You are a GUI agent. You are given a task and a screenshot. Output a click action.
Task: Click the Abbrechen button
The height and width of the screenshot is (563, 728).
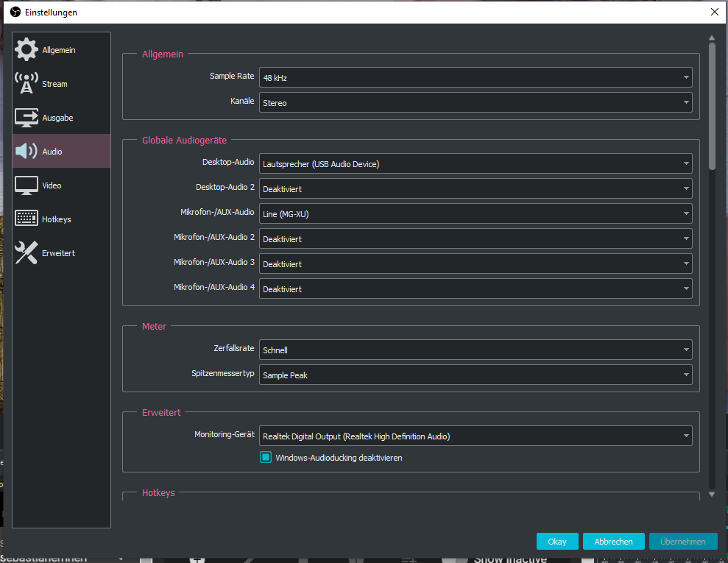point(613,542)
